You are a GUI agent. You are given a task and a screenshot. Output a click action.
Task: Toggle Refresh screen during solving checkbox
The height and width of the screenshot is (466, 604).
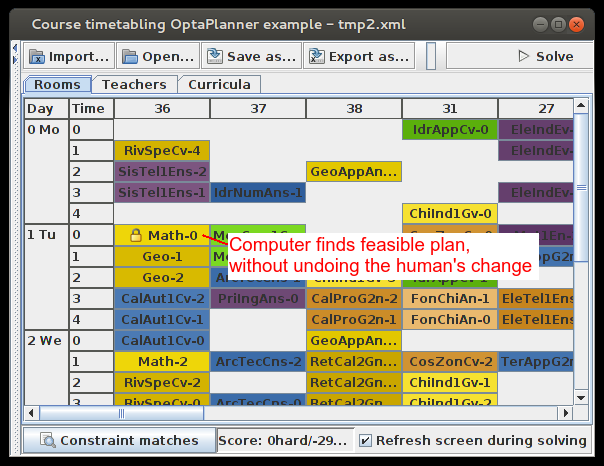[x=365, y=440]
